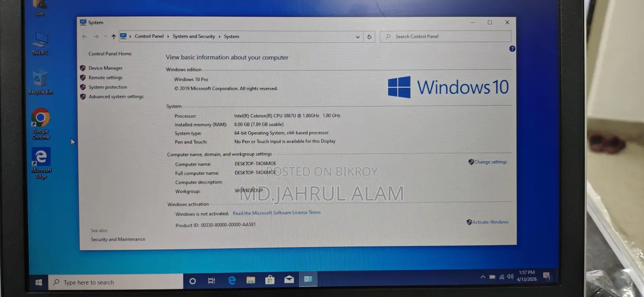
Task: Select System and Security breadcrumb
Action: coord(194,36)
